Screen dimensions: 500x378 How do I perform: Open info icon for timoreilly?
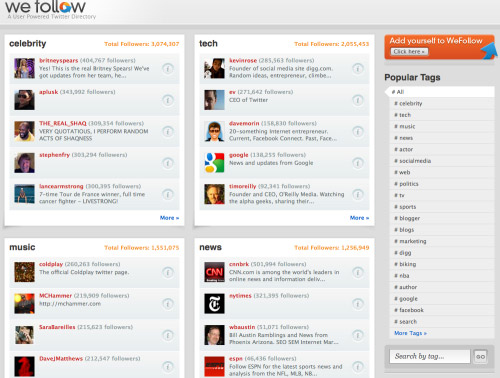(x=358, y=194)
